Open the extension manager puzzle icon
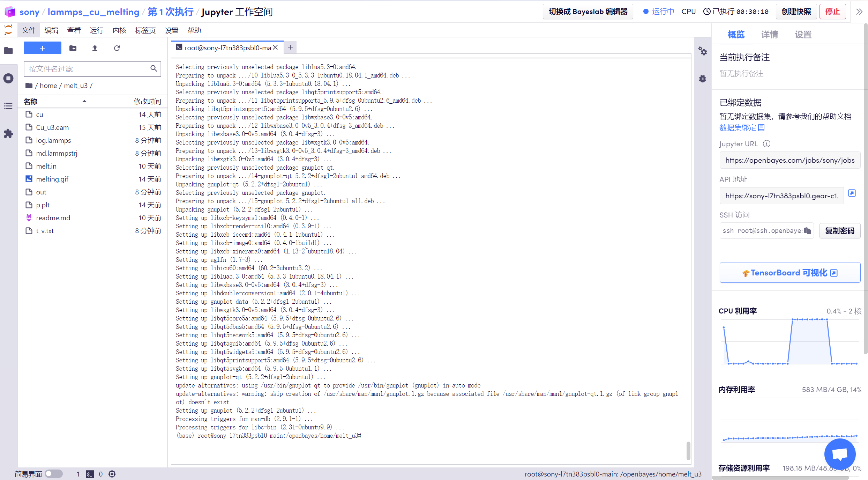868x480 pixels. coord(8,133)
